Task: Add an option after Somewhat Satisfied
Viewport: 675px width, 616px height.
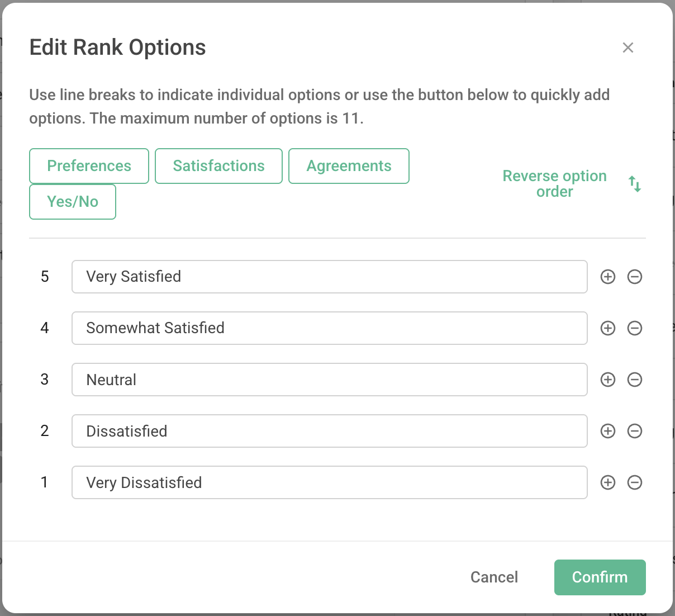Action: (x=608, y=328)
